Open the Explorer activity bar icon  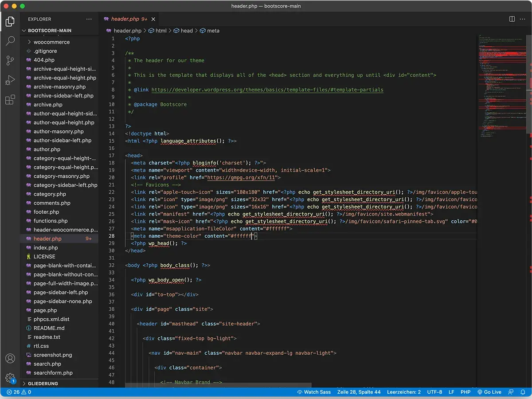tap(10, 21)
